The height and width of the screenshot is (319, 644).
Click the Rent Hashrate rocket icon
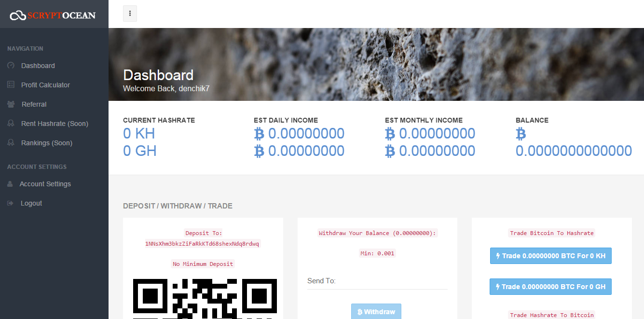pyautogui.click(x=11, y=124)
